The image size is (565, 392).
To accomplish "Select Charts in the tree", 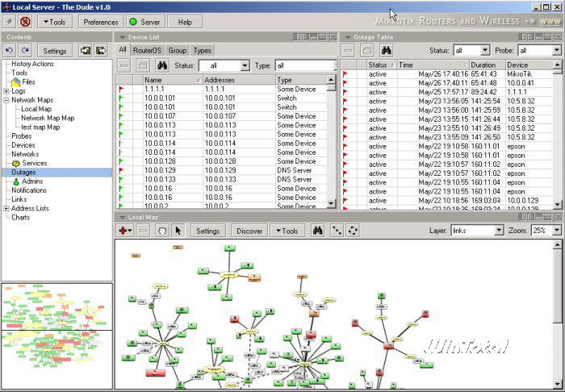I will point(20,218).
